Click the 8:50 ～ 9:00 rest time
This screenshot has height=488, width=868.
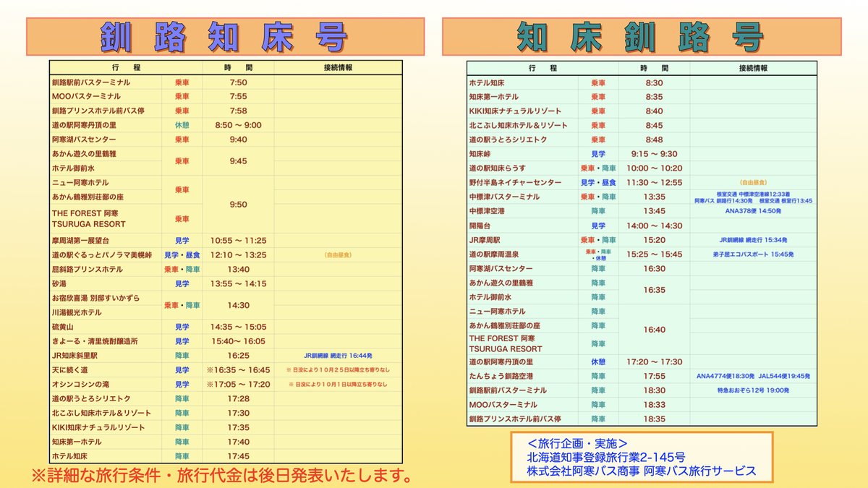tap(238, 125)
